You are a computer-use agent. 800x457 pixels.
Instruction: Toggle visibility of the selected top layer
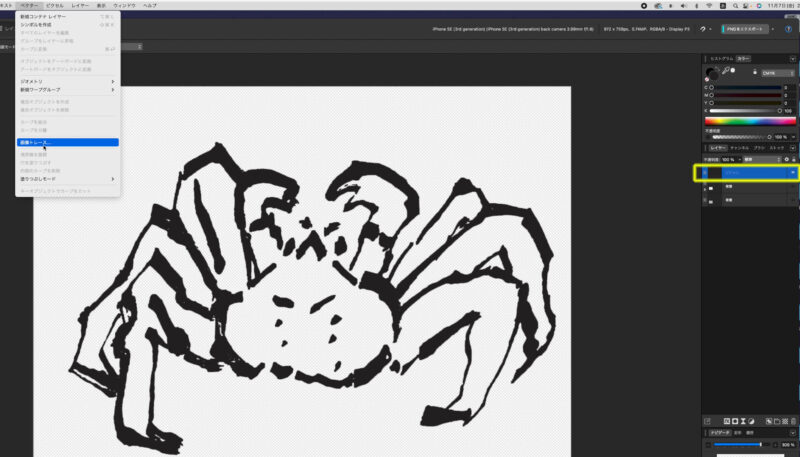click(792, 173)
